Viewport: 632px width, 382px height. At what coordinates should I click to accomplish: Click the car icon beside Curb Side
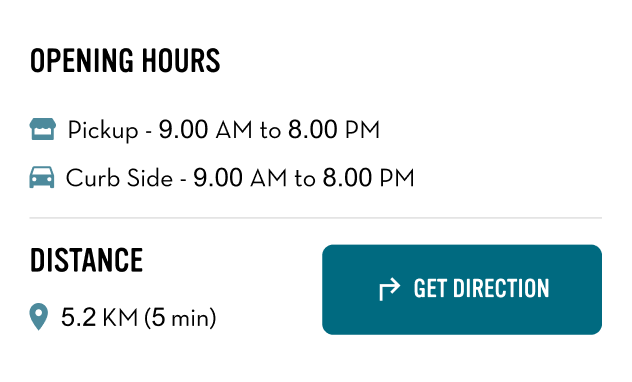point(42,177)
